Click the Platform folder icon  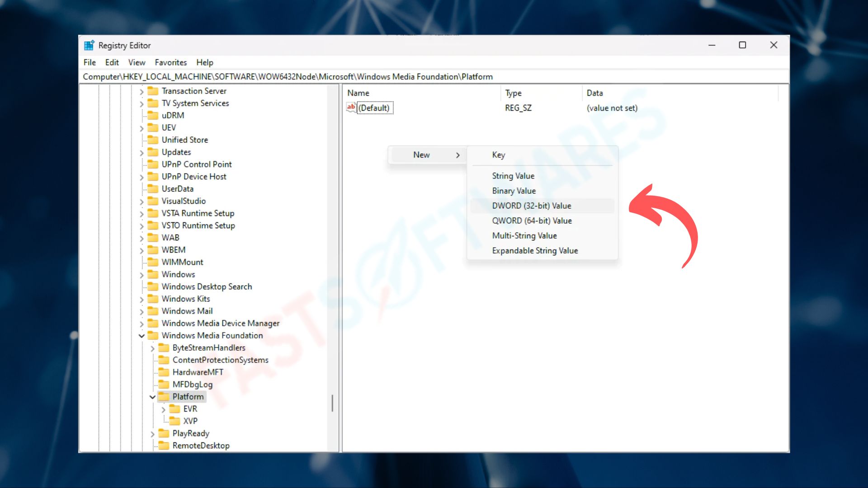(x=164, y=396)
